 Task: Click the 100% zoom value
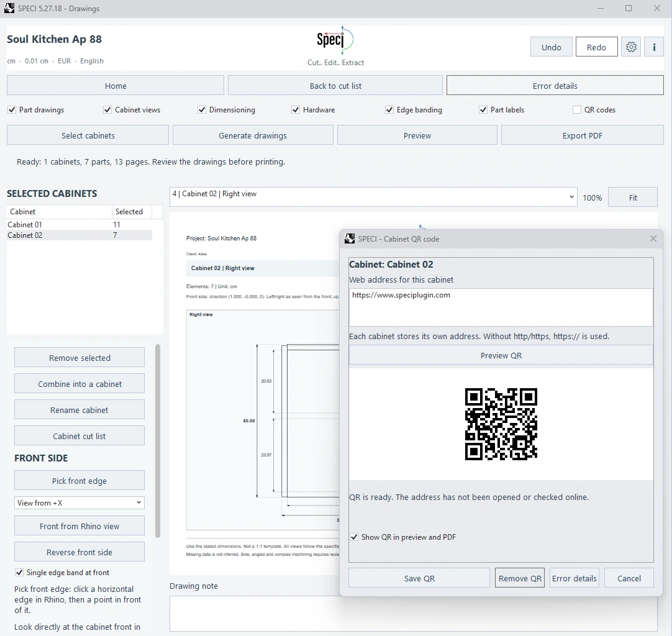pos(592,198)
